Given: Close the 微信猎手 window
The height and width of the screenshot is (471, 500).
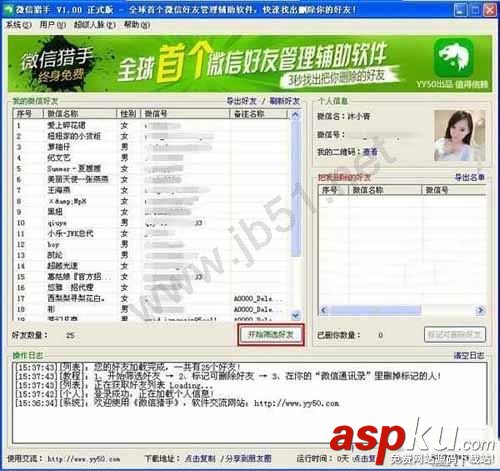Looking at the screenshot, I should 490,10.
